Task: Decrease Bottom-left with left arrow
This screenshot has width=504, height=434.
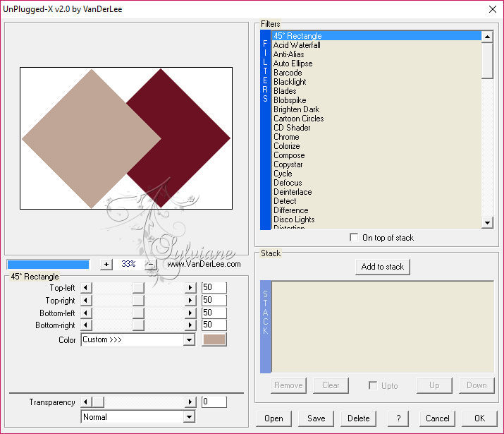Action: 86,313
